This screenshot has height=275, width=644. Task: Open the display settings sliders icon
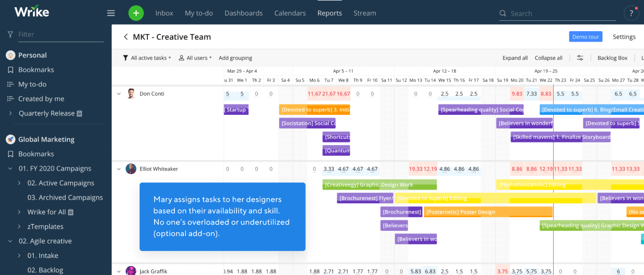point(580,58)
